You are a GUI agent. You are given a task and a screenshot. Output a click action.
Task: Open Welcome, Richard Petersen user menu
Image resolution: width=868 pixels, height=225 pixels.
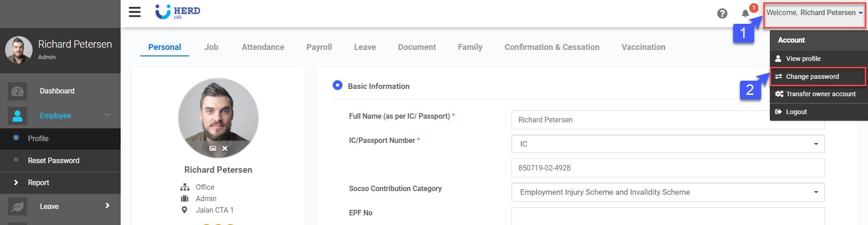click(814, 13)
